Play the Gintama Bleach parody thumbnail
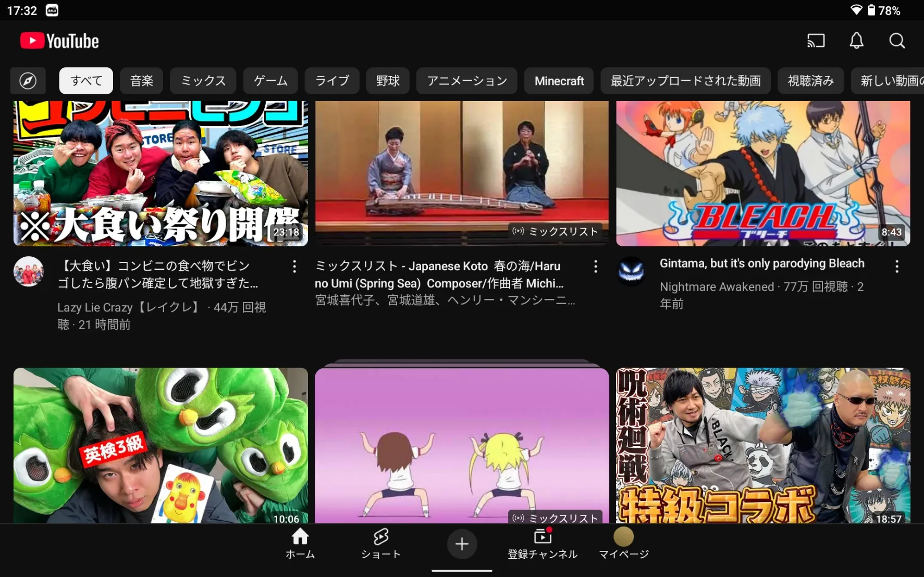 [x=763, y=173]
